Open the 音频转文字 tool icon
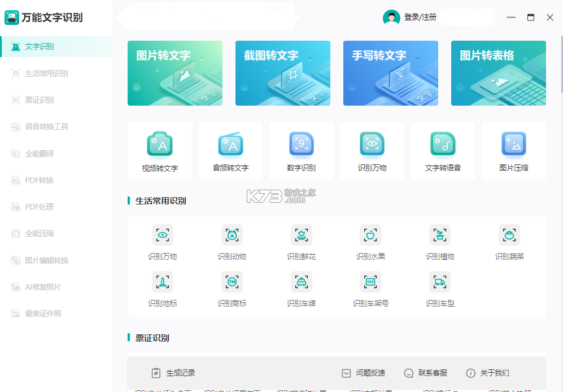Screen dimensions: 563x392 230,145
